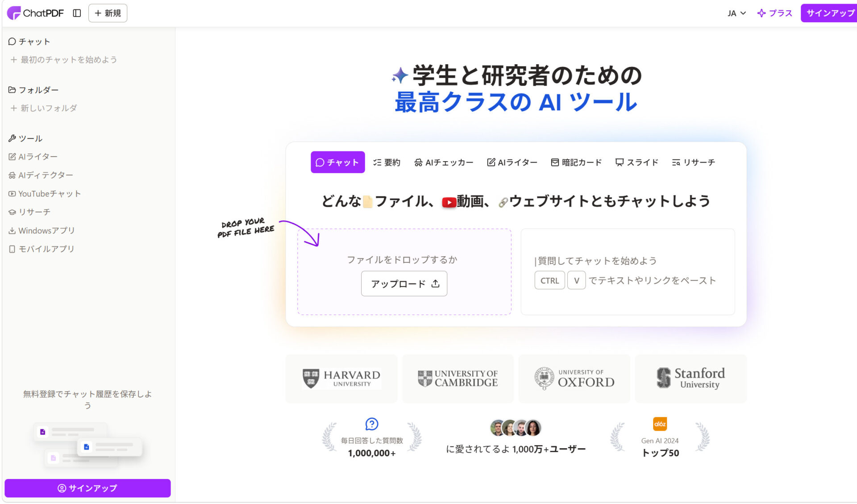The height and width of the screenshot is (504, 857).
Task: Click に愛されてるよ 1,000万+ユーザー text
Action: click(516, 449)
